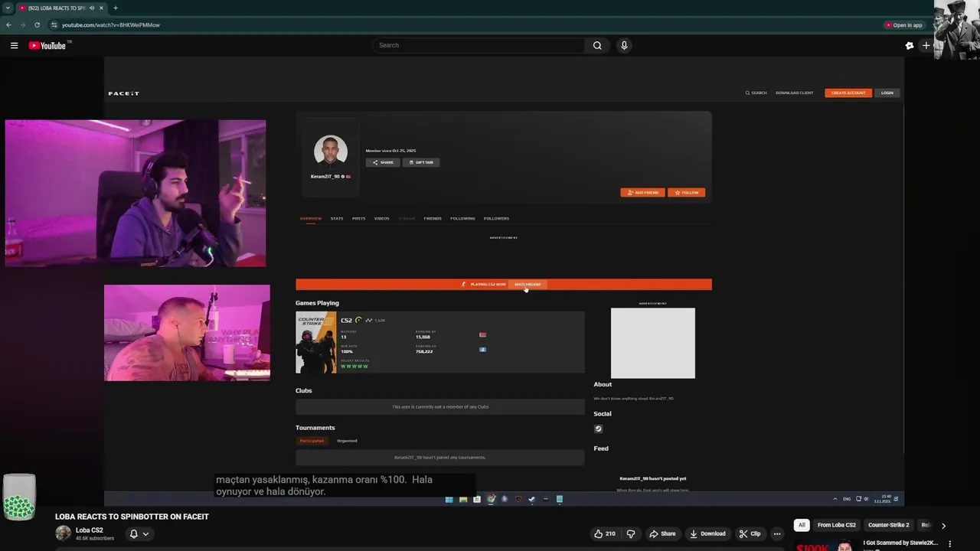Click the Matchroom button in orange bar
980x551 pixels.
pos(528,285)
